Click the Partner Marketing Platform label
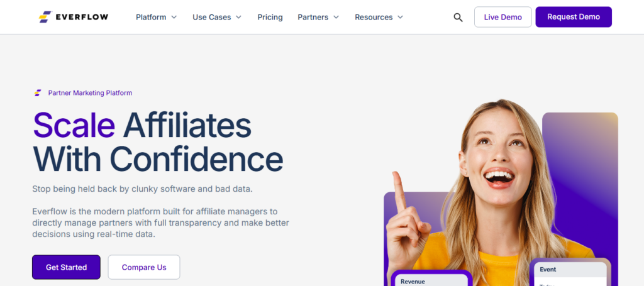Image resolution: width=644 pixels, height=286 pixels. point(90,93)
